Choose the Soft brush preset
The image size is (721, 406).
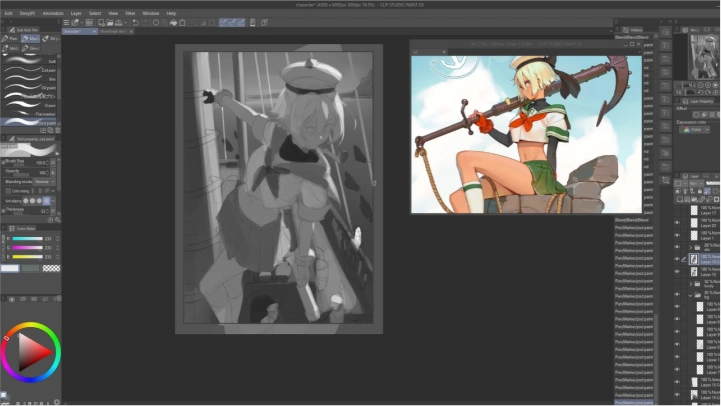29,61
